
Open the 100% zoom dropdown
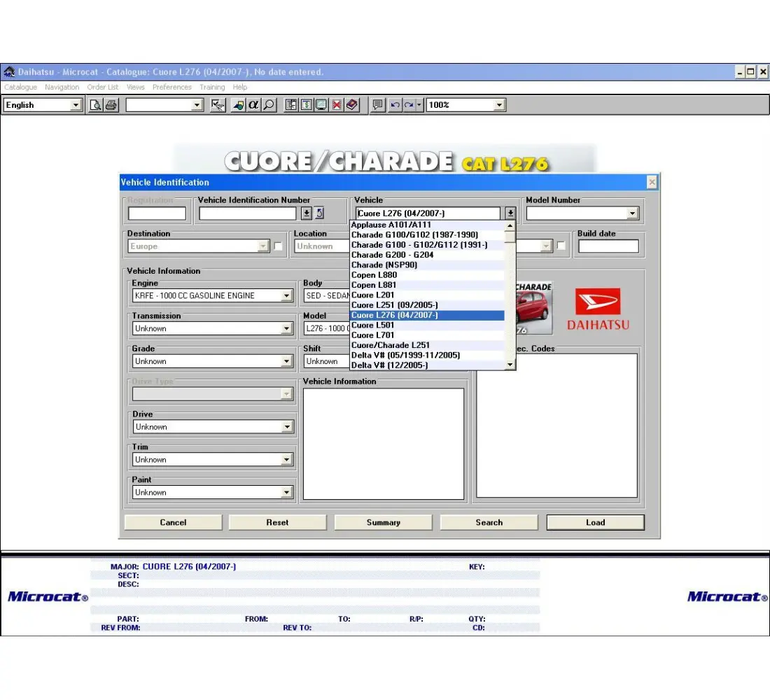pos(499,105)
